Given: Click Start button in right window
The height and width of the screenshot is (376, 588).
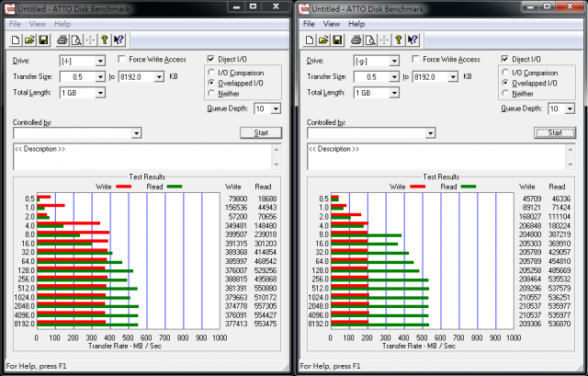Looking at the screenshot, I should coord(555,132).
